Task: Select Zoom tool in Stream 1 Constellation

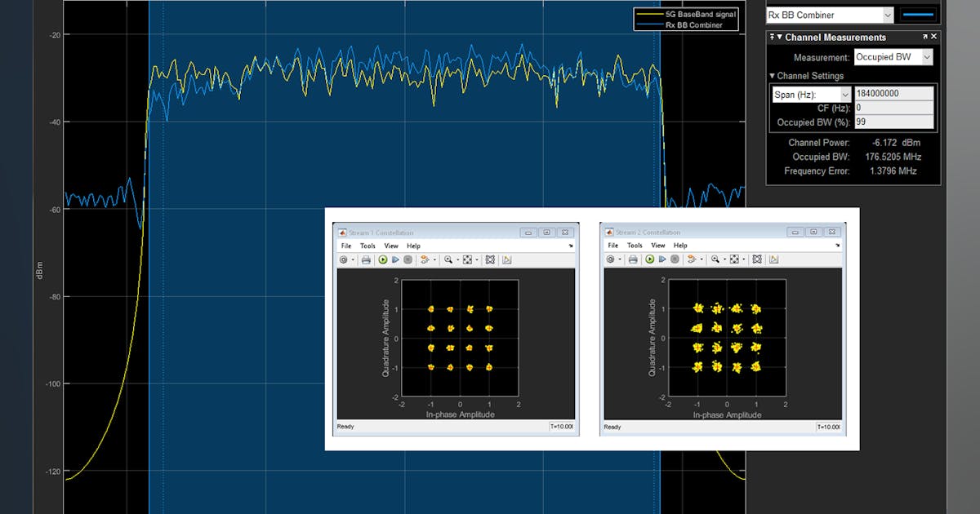Action: [448, 259]
